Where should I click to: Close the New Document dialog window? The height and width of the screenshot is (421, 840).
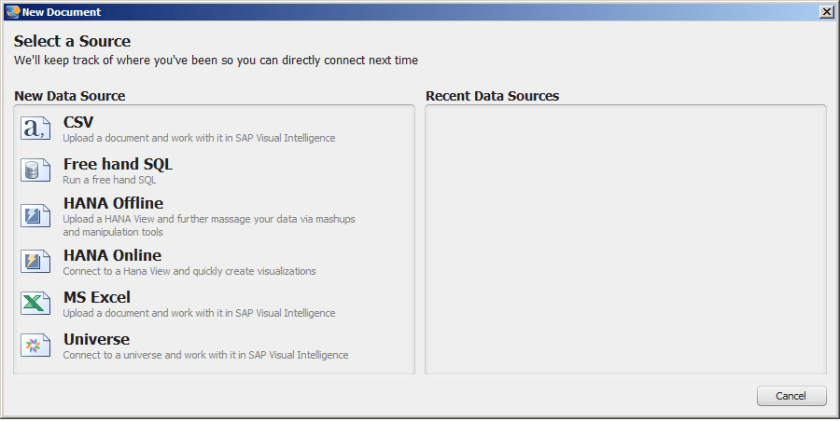826,10
